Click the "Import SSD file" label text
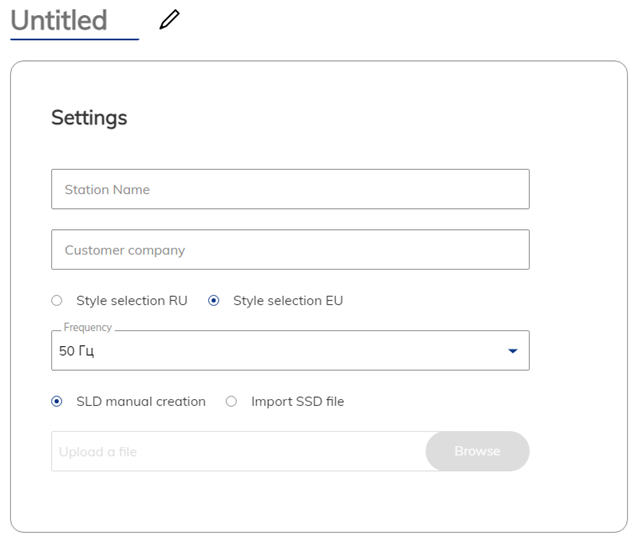This screenshot has height=542, width=638. [x=297, y=402]
